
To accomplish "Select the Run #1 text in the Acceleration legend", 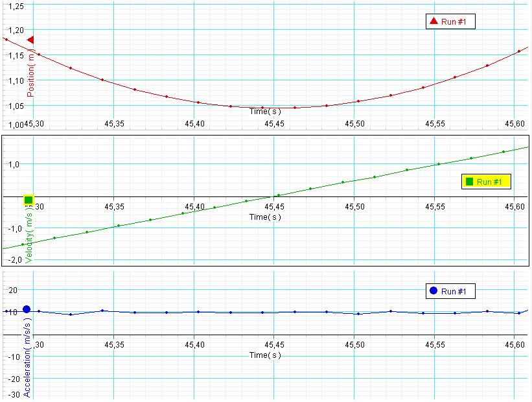I will point(454,292).
